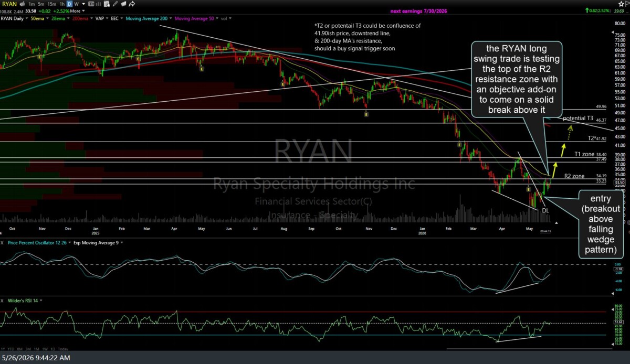The height and width of the screenshot is (364, 630).
Task: Open the RYAN Daily legend dropdown
Action: 27,18
